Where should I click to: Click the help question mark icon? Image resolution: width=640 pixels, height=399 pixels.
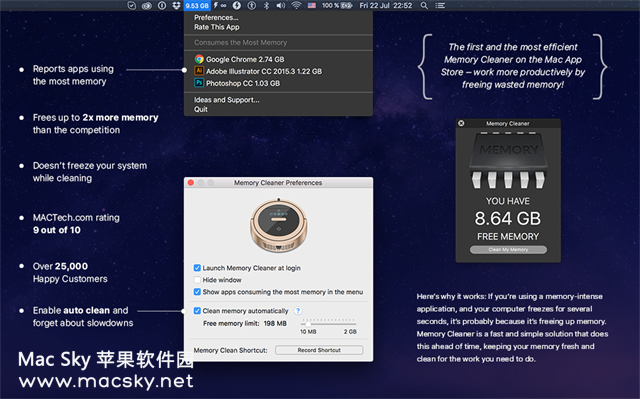(x=298, y=311)
